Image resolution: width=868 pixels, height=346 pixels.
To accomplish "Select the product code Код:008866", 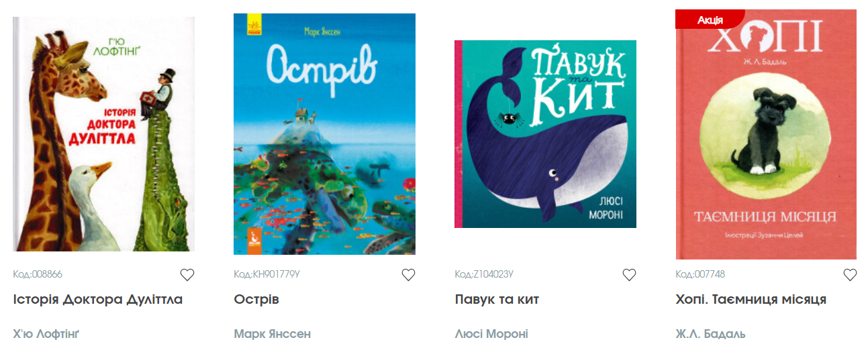I will pos(38,274).
